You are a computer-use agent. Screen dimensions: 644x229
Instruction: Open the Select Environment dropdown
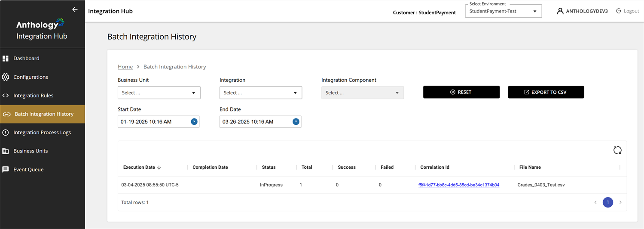(x=503, y=11)
